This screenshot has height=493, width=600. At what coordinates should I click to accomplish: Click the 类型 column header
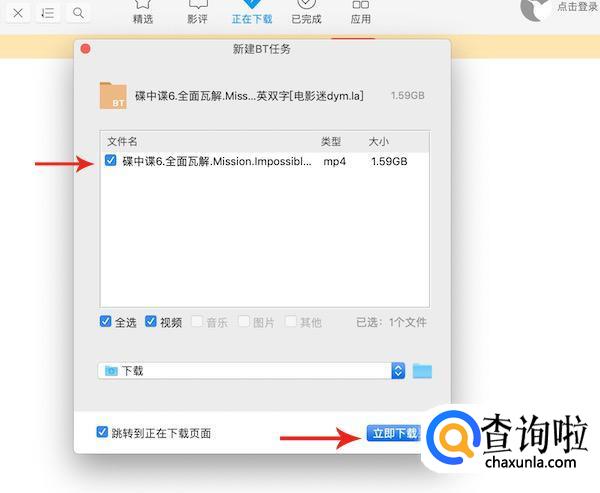pyautogui.click(x=331, y=141)
